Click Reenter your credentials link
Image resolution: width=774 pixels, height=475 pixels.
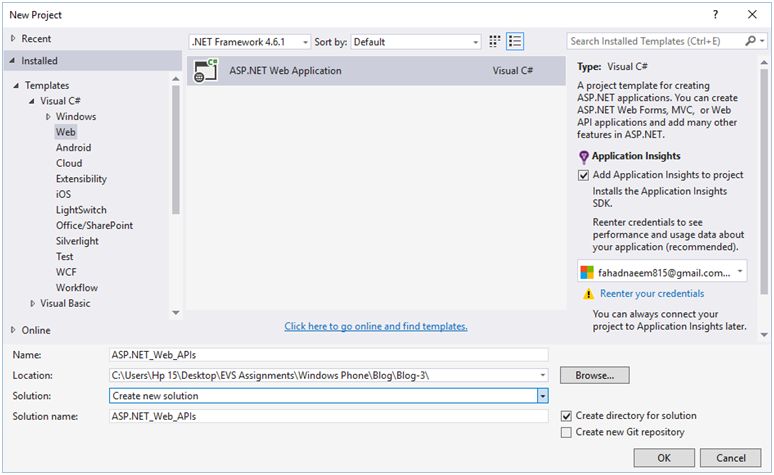pyautogui.click(x=652, y=294)
